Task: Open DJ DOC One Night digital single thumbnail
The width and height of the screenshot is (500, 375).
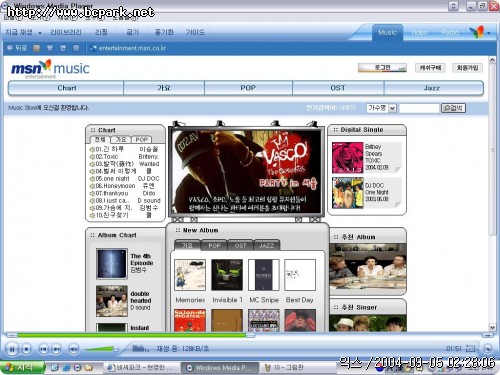Action: [347, 193]
